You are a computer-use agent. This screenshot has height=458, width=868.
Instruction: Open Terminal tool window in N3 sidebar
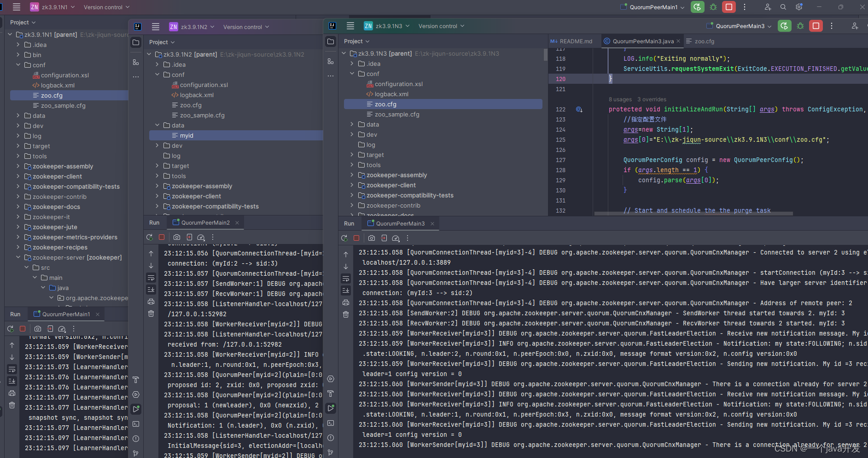click(x=331, y=423)
